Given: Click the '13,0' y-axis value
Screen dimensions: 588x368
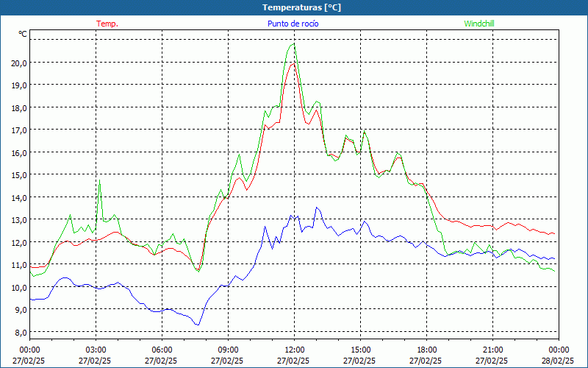Looking at the screenshot, I should point(19,219).
